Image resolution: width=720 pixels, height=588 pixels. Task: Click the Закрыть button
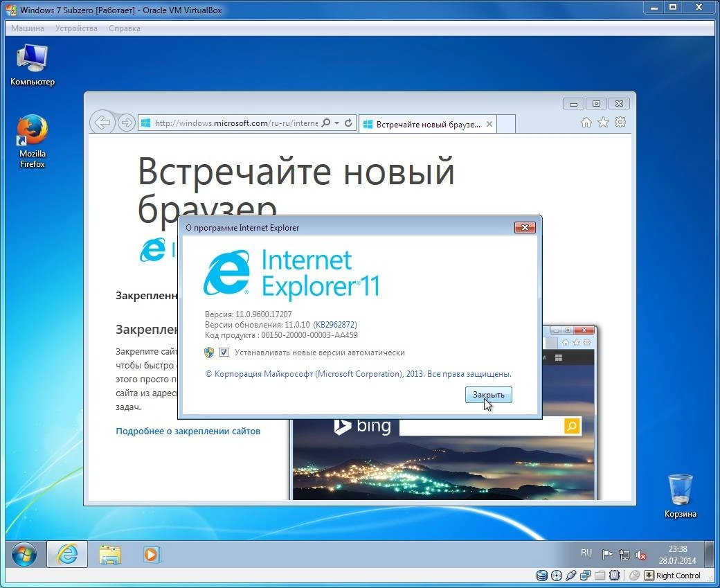click(489, 395)
